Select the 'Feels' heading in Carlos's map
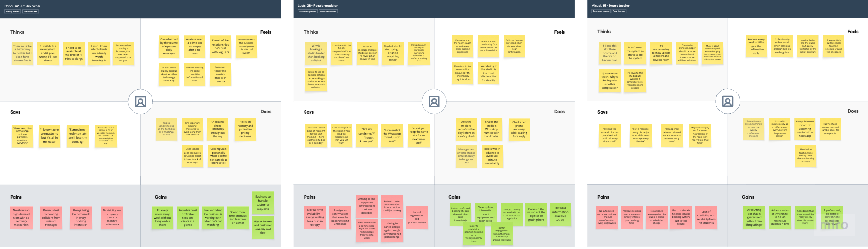The image size is (868, 249). (266, 32)
